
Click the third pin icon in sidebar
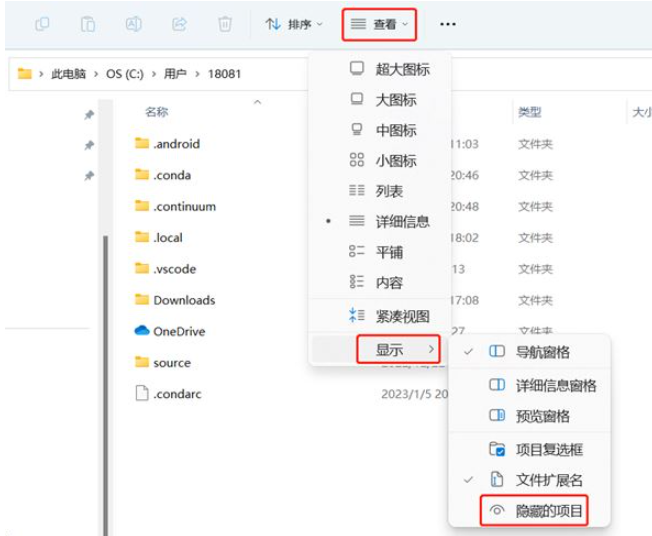pos(89,175)
